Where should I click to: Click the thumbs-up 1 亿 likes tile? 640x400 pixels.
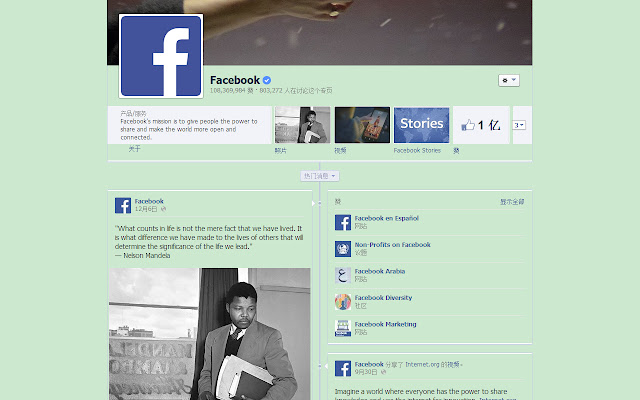click(x=481, y=125)
